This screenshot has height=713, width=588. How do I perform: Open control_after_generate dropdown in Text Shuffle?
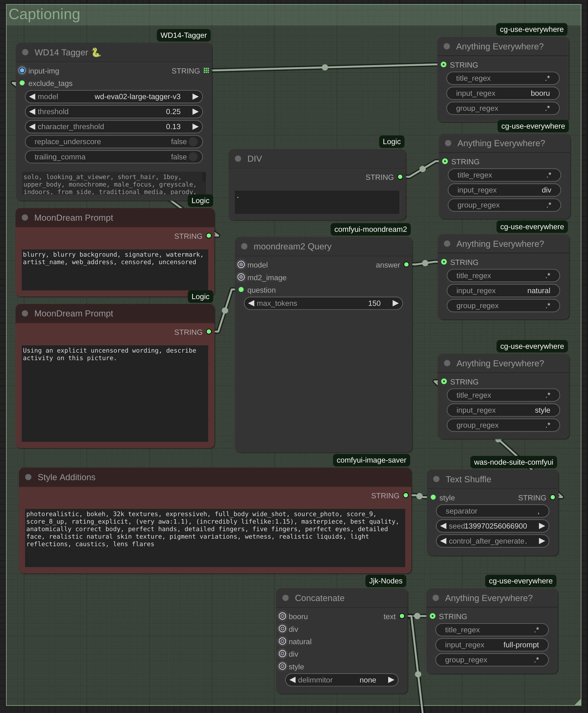492,541
